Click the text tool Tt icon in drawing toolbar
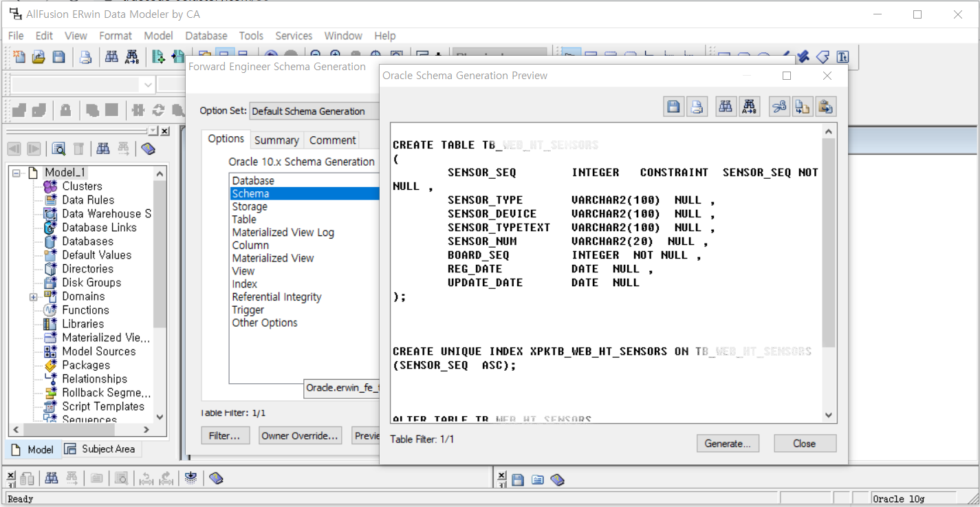The image size is (980, 507). pos(842,57)
